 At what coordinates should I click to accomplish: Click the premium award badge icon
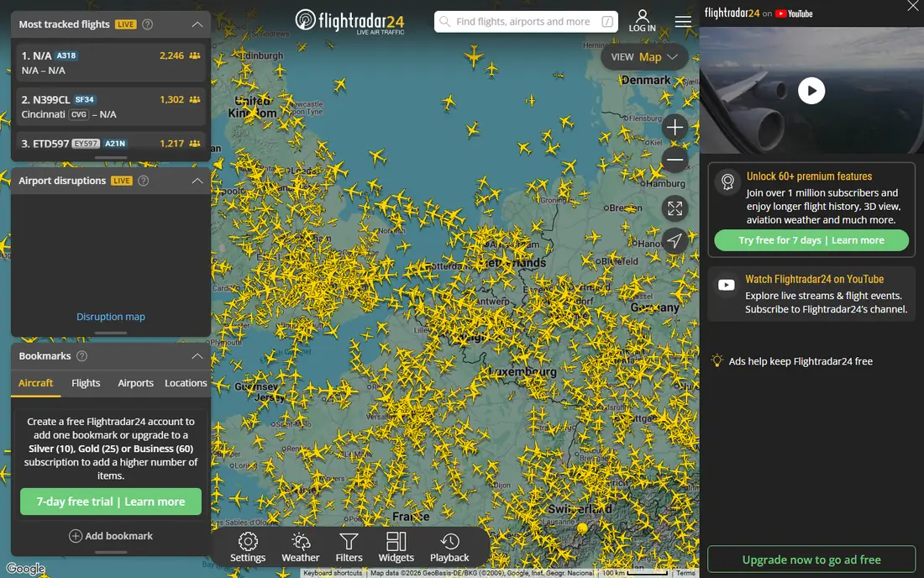coord(727,181)
